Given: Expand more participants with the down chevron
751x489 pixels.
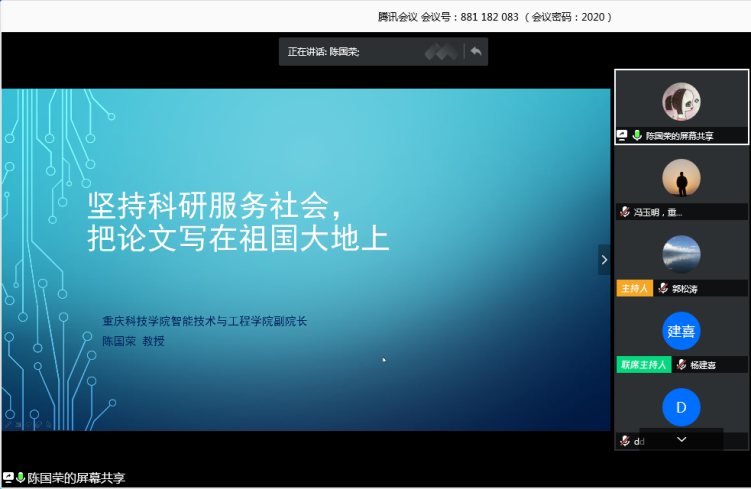Looking at the screenshot, I should pyautogui.click(x=682, y=439).
